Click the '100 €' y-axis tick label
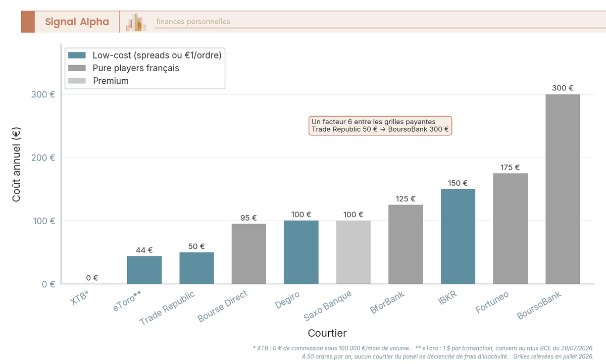The image size is (606, 364). tap(43, 221)
